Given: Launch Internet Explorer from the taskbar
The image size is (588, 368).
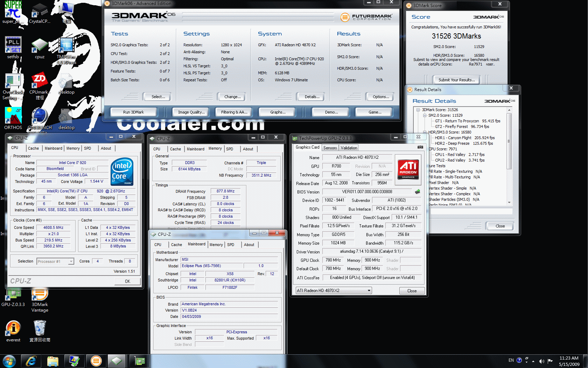Looking at the screenshot, I should click(31, 361).
